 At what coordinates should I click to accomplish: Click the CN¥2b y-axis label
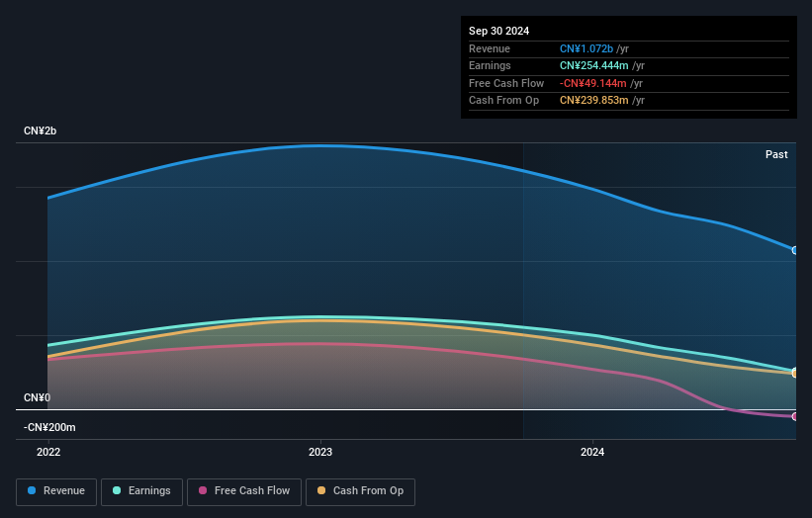40,130
